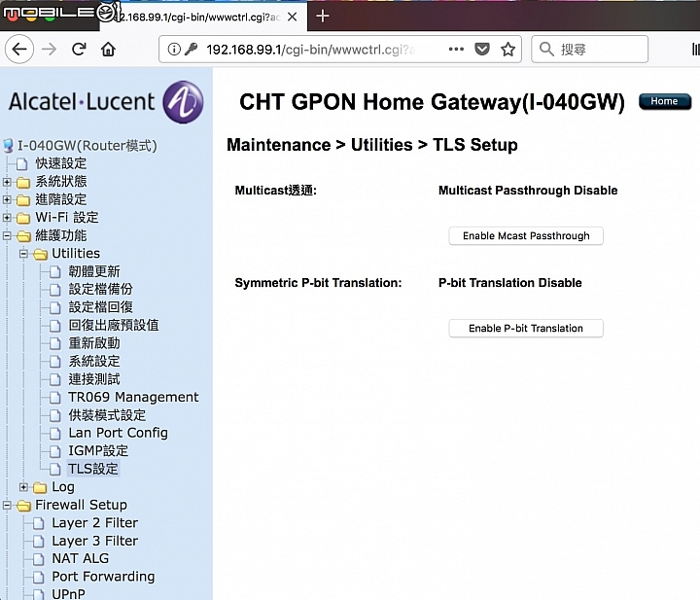Viewport: 700px width, 600px height.
Task: Click the search magnifier icon
Action: coord(546,49)
